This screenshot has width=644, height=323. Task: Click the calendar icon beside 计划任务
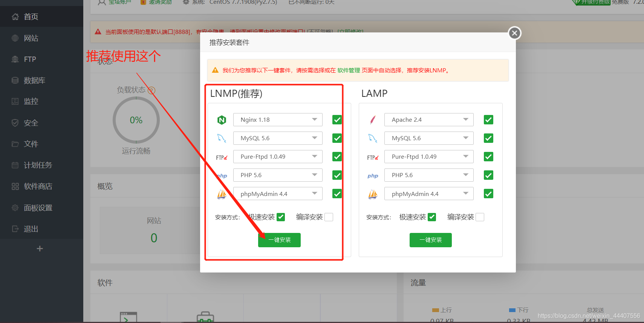pyautogui.click(x=15, y=165)
